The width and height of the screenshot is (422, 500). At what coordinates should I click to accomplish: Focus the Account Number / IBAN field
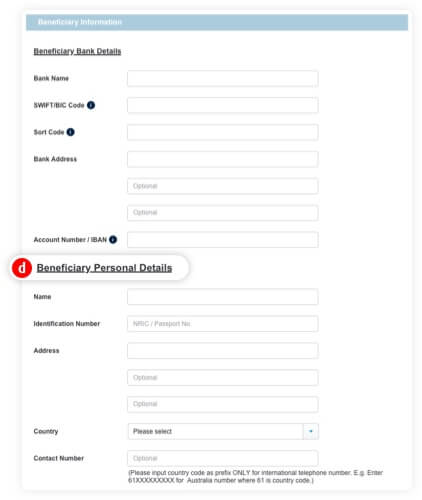click(x=223, y=240)
